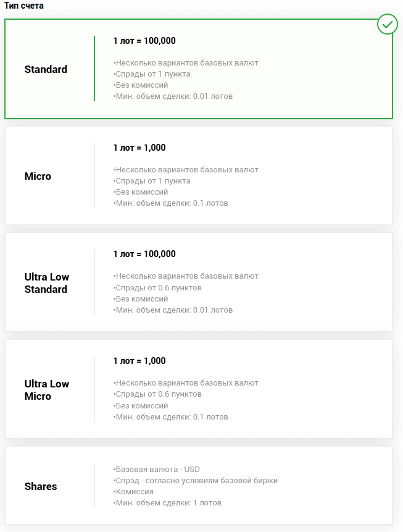Click "1 лот = 100,000" in Standard card

[144, 41]
